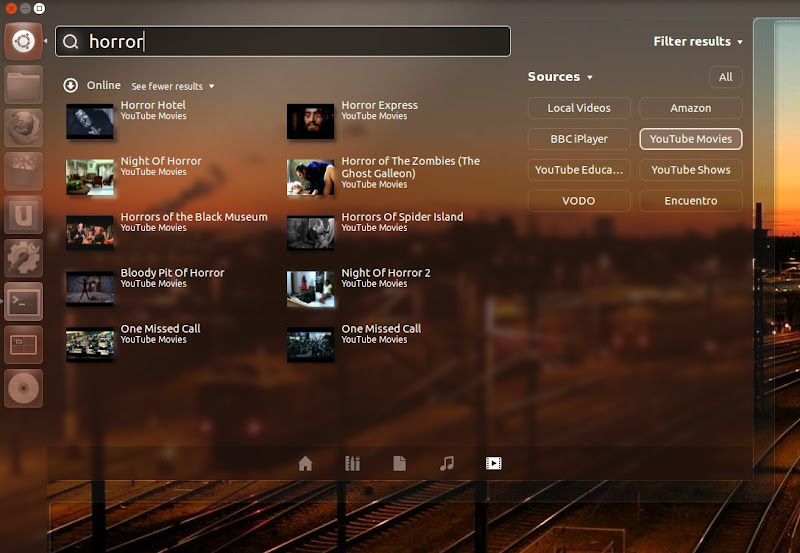Open Ubuntu One launcher icon
The image size is (800, 553).
pos(23,215)
